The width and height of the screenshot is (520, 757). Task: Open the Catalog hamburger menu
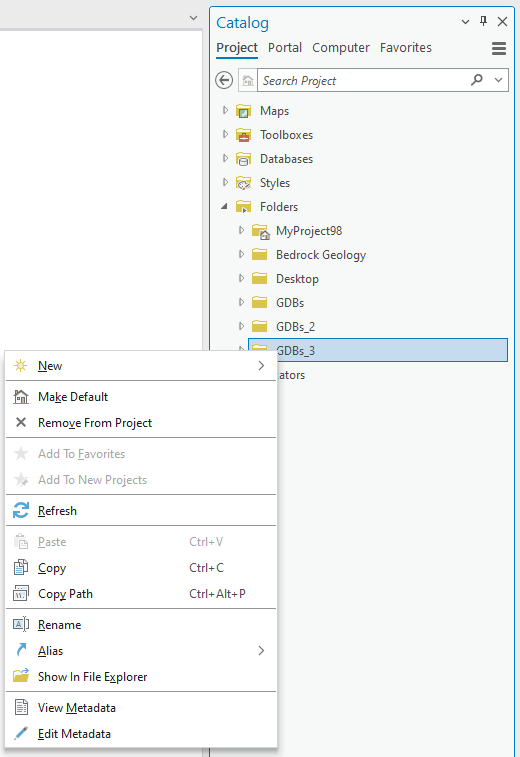coord(499,48)
